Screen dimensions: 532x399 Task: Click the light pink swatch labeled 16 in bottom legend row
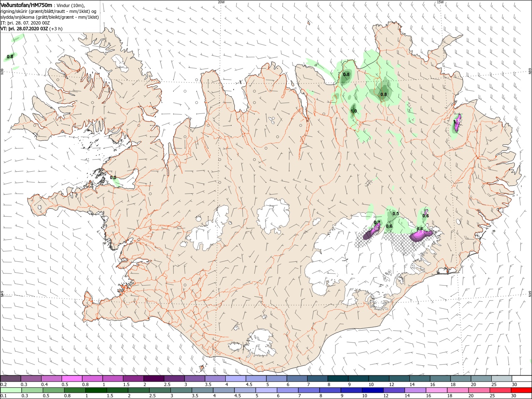[436, 390]
